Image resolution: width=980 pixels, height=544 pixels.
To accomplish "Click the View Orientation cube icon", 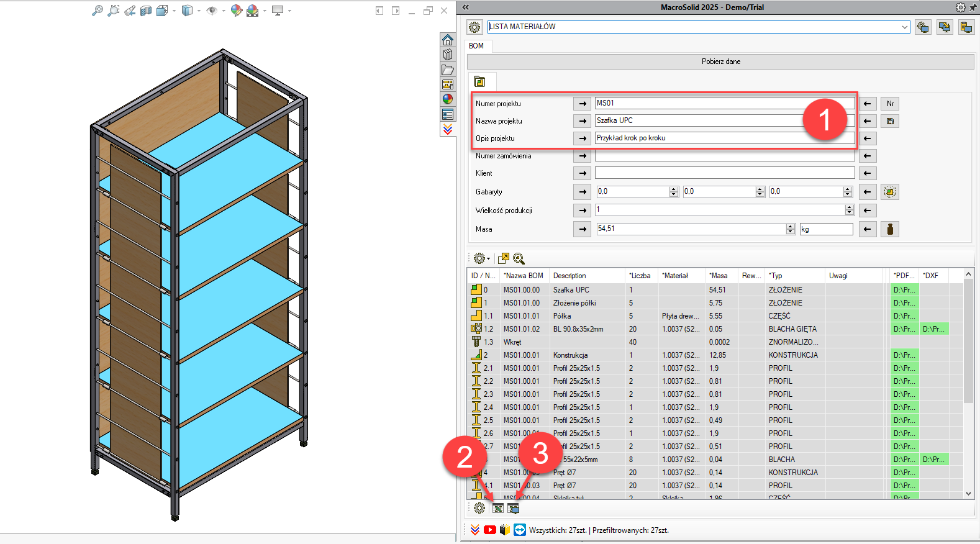I will tap(162, 11).
